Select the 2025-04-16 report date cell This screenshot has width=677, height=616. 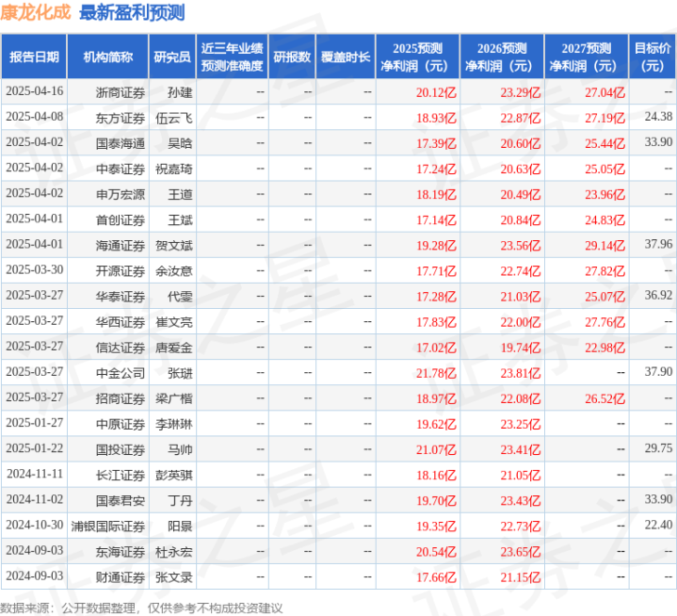point(34,92)
